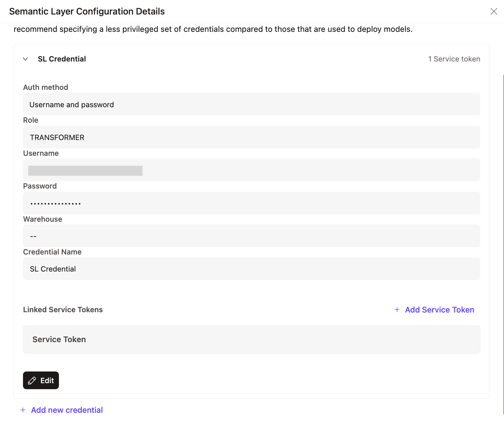Screen dimensions: 504x427
Task: Click the plus icon beside Add new credential
Action: (22, 410)
